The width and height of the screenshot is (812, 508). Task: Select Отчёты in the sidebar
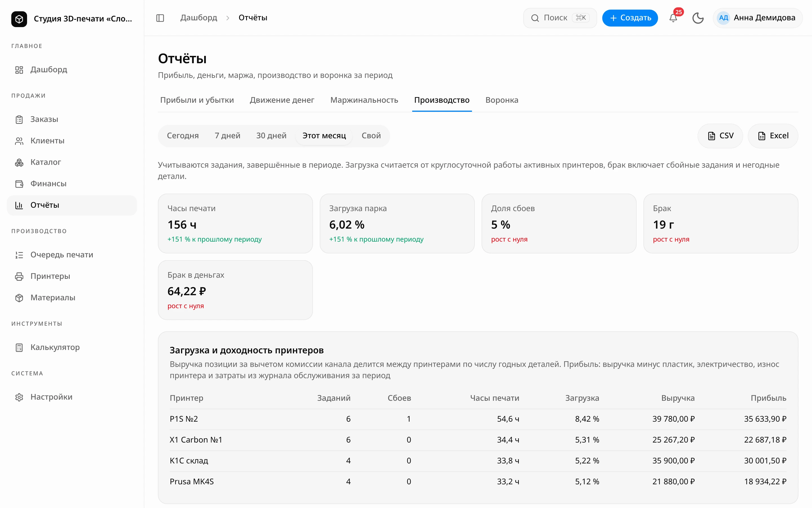point(72,205)
